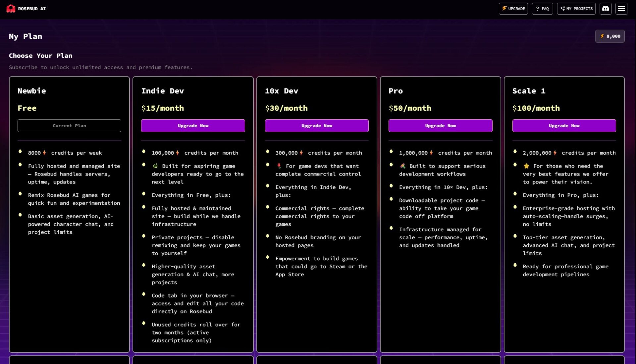This screenshot has width=636, height=364.
Task: Click the star icon in Scale 1
Action: pyautogui.click(x=526, y=166)
